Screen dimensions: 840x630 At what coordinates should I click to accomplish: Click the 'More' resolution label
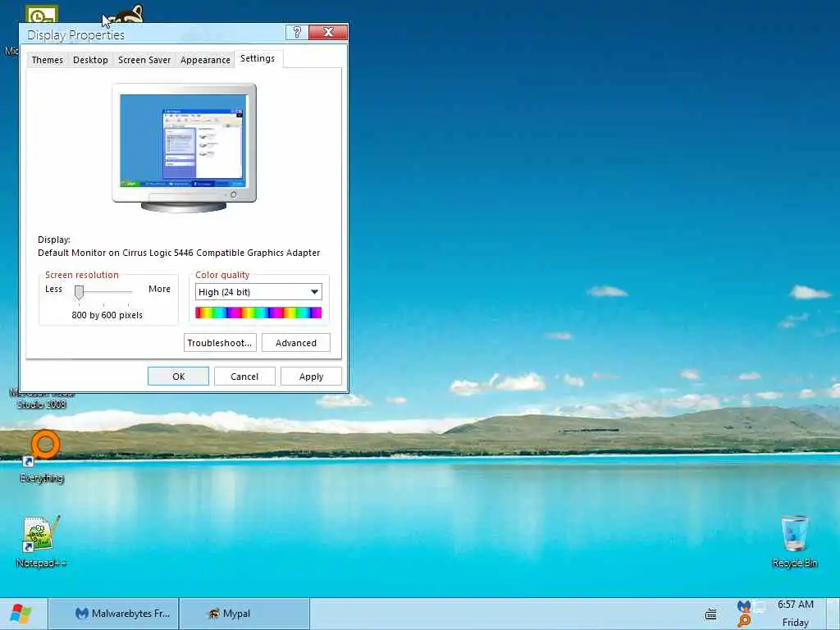160,289
